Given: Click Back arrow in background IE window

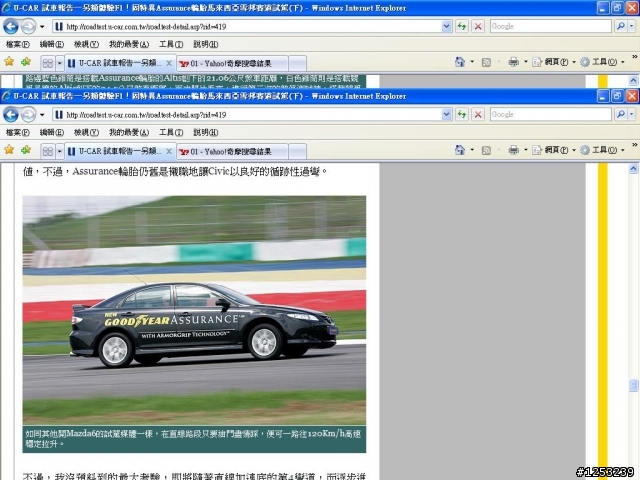Looking at the screenshot, I should point(11,27).
